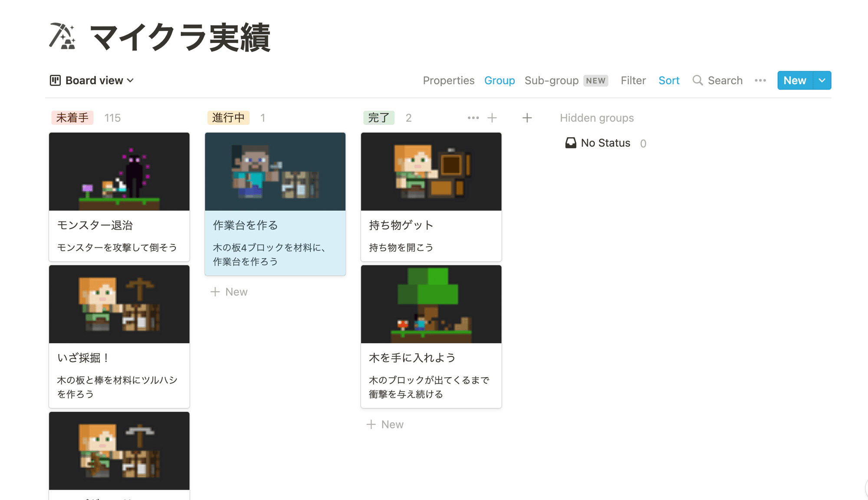Open the options menu for the 完了 column
This screenshot has width=868, height=500.
pyautogui.click(x=473, y=118)
